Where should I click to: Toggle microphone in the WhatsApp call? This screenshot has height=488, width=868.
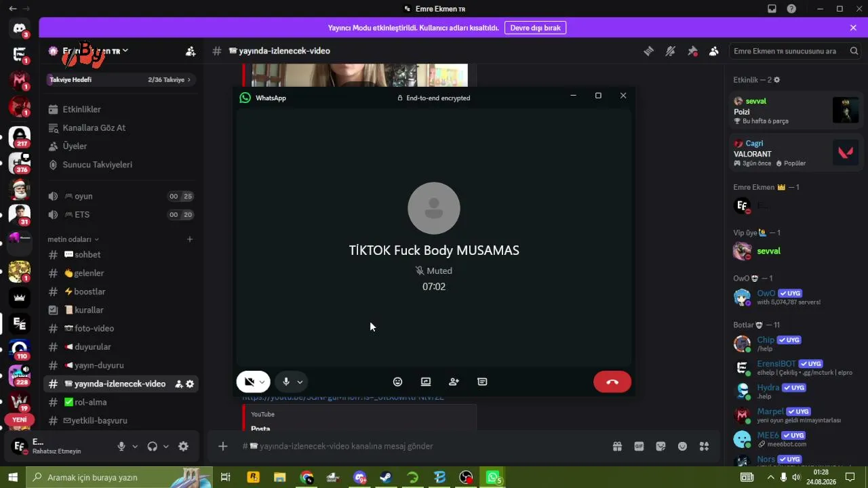pyautogui.click(x=286, y=382)
